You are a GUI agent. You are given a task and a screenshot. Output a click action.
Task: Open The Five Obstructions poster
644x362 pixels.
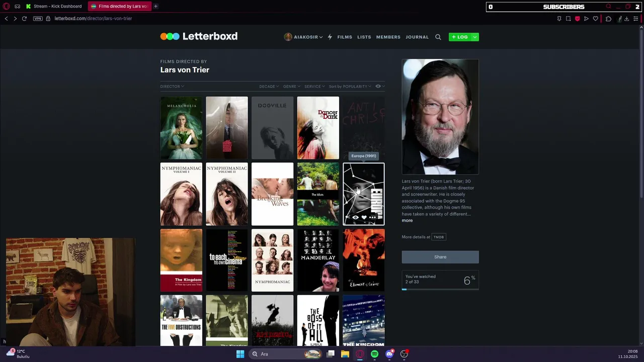coord(181,320)
